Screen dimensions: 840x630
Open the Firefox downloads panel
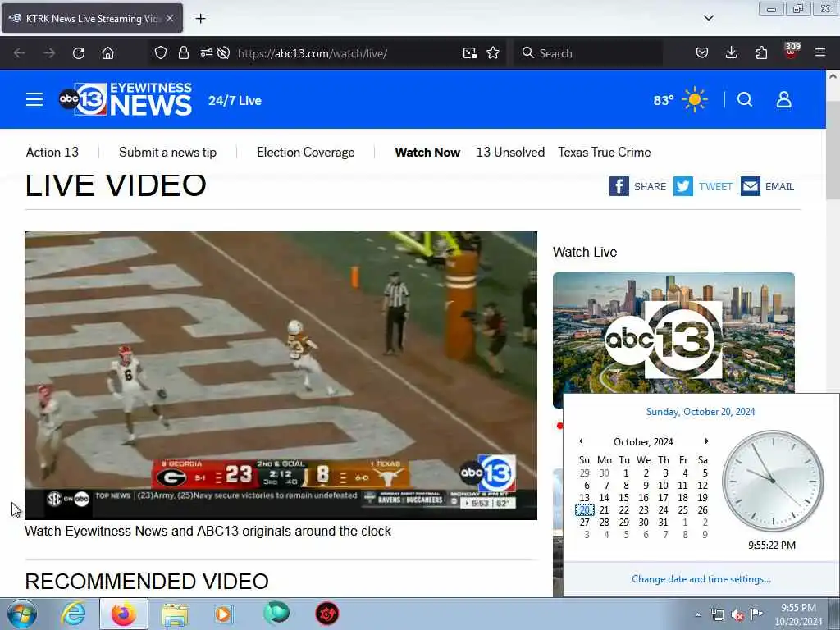click(731, 52)
